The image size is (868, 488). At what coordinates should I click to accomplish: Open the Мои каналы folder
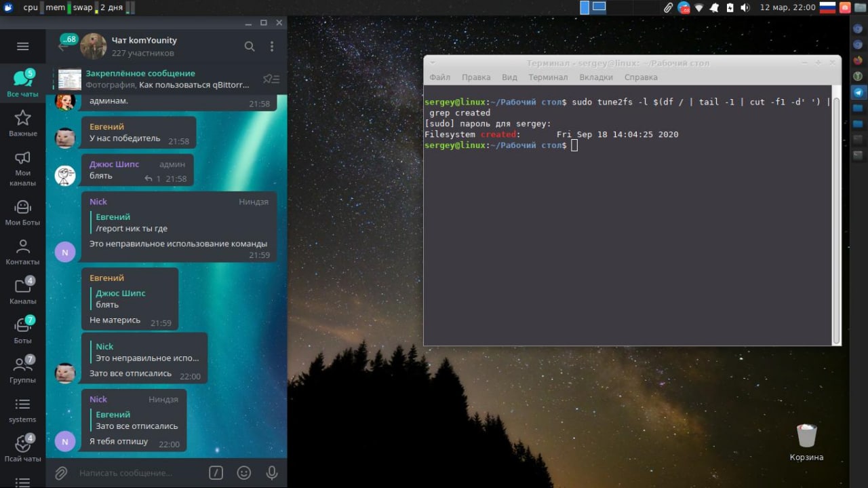[22, 167]
